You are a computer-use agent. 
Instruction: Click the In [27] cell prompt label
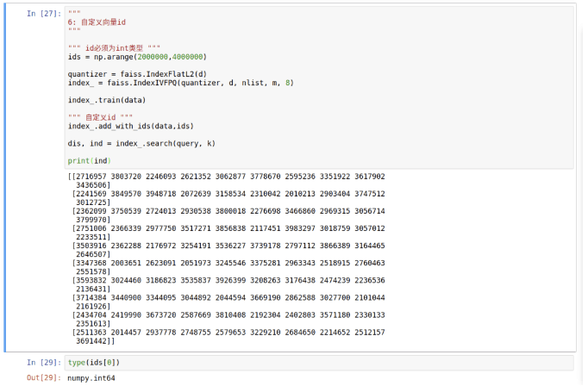(x=44, y=14)
